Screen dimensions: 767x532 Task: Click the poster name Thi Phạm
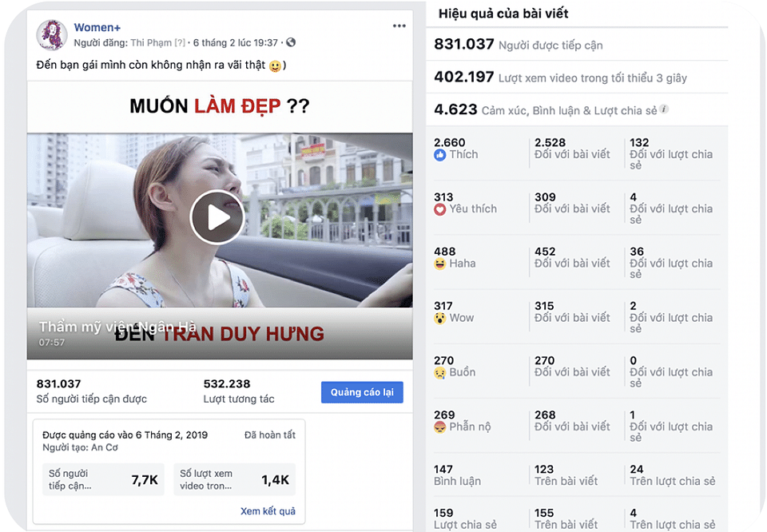[151, 43]
